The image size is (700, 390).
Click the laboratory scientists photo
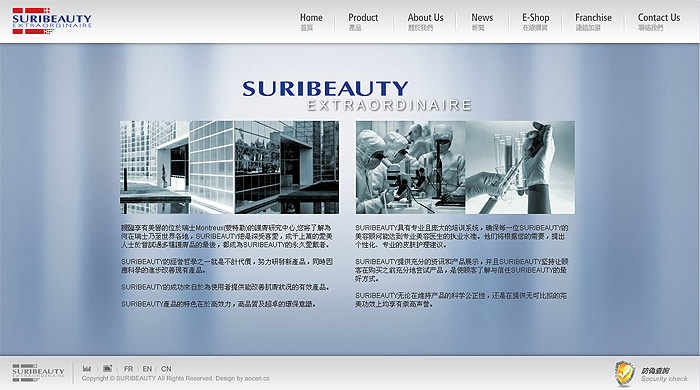[465, 167]
